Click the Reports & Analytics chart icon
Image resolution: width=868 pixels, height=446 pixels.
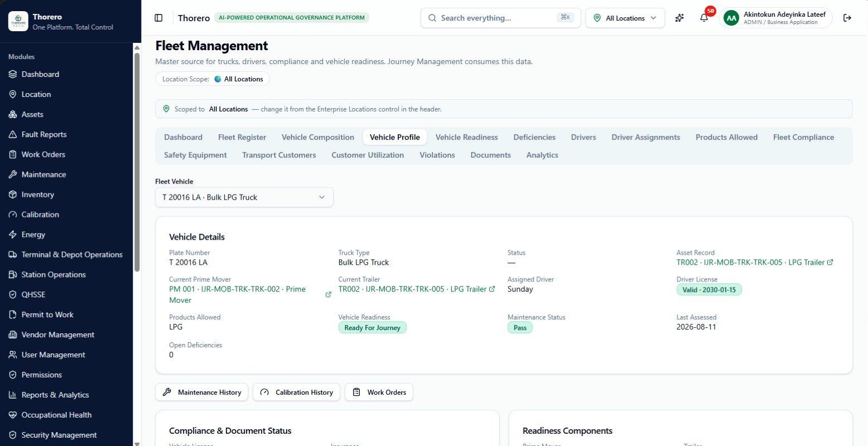coord(13,395)
